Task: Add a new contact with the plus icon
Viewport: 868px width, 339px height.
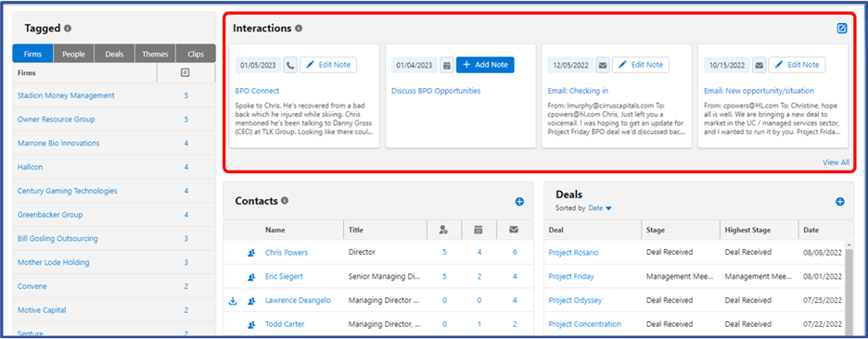Action: coord(519,202)
